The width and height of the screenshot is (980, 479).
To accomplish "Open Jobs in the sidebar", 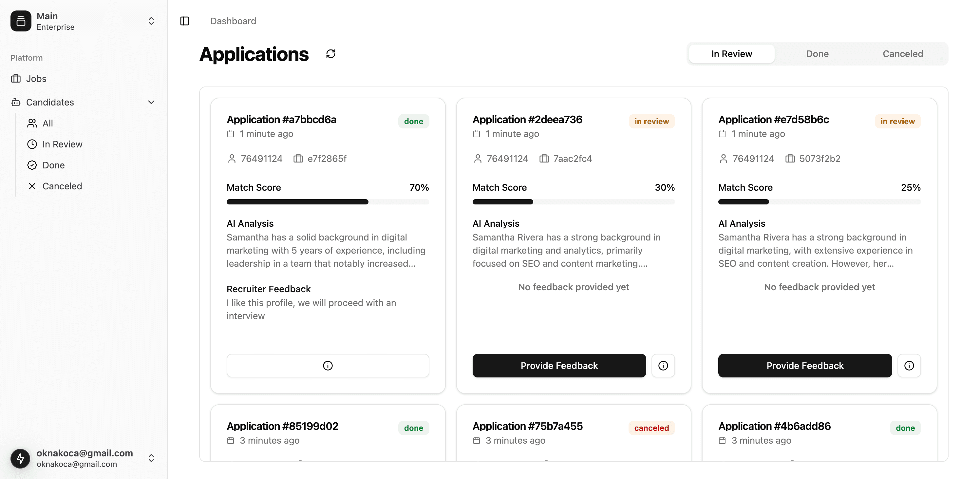I will pos(83,79).
